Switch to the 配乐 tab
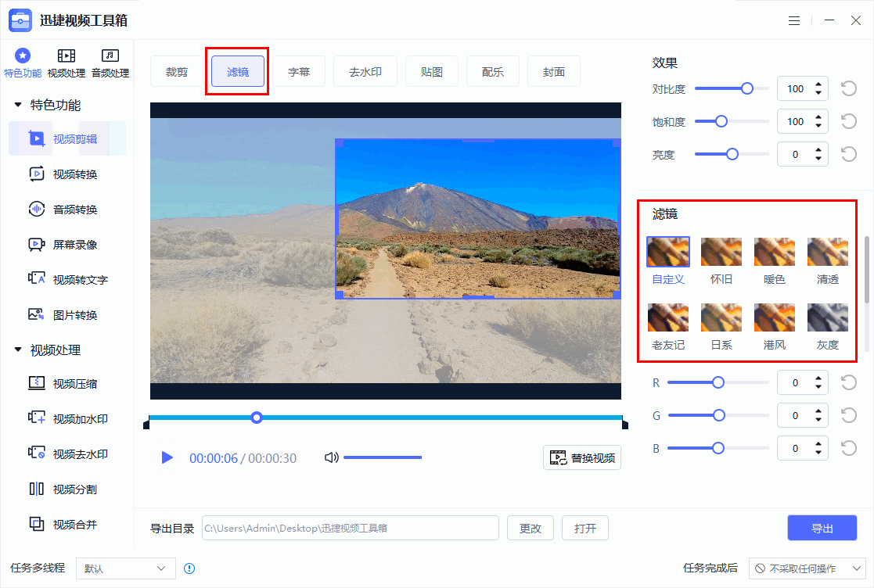 (493, 71)
